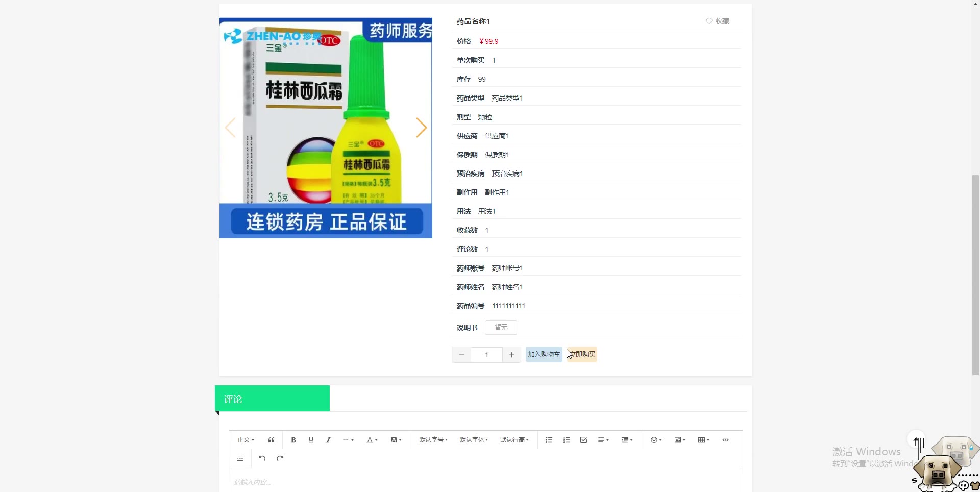The image size is (980, 492).
Task: Click the page vertical scrollbar thumb
Action: pos(976,275)
